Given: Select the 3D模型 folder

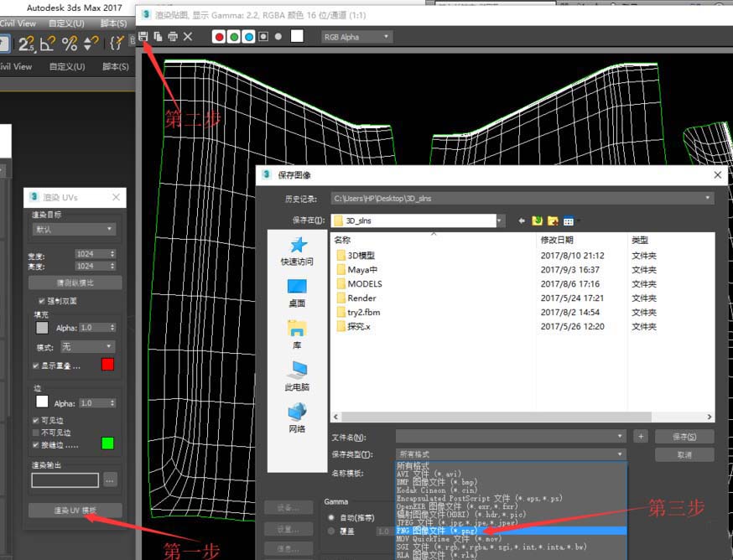Looking at the screenshot, I should coord(356,255).
